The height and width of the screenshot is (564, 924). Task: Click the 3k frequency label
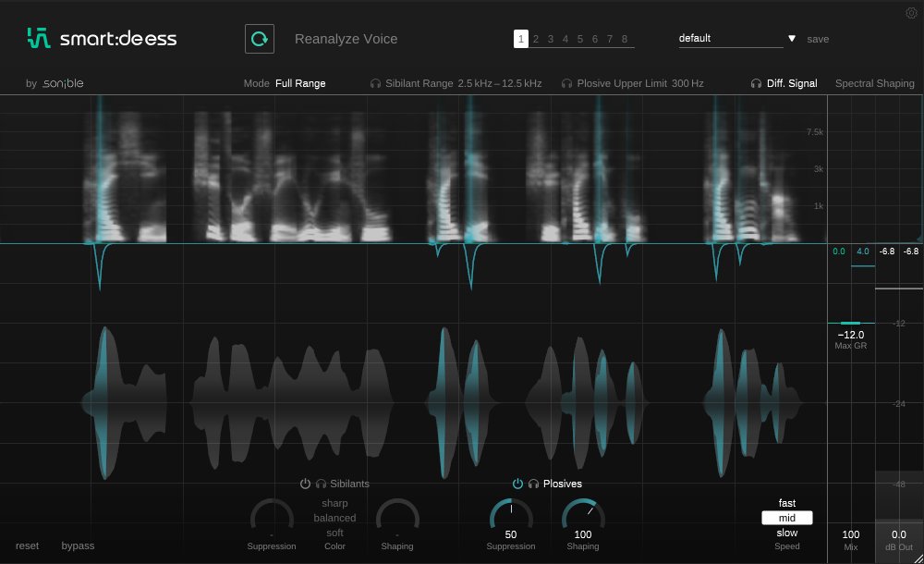[x=819, y=168]
